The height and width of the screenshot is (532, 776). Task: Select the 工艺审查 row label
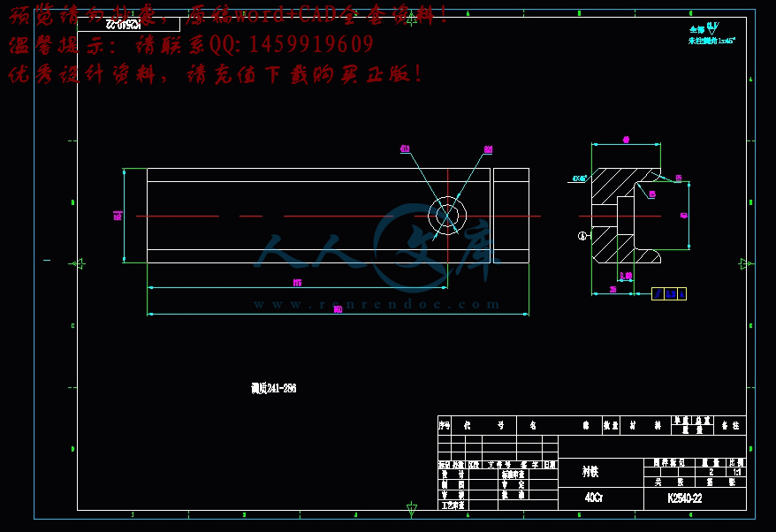(453, 505)
